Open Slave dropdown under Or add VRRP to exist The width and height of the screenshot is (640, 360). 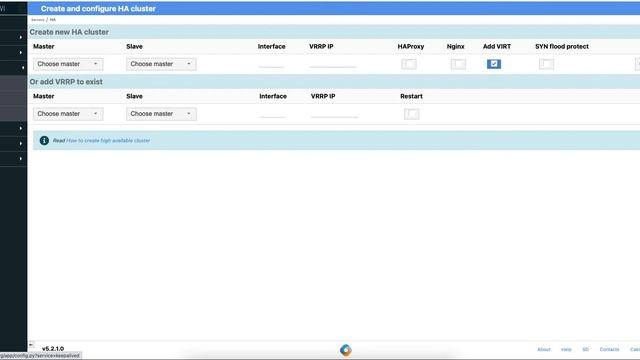[x=161, y=114]
